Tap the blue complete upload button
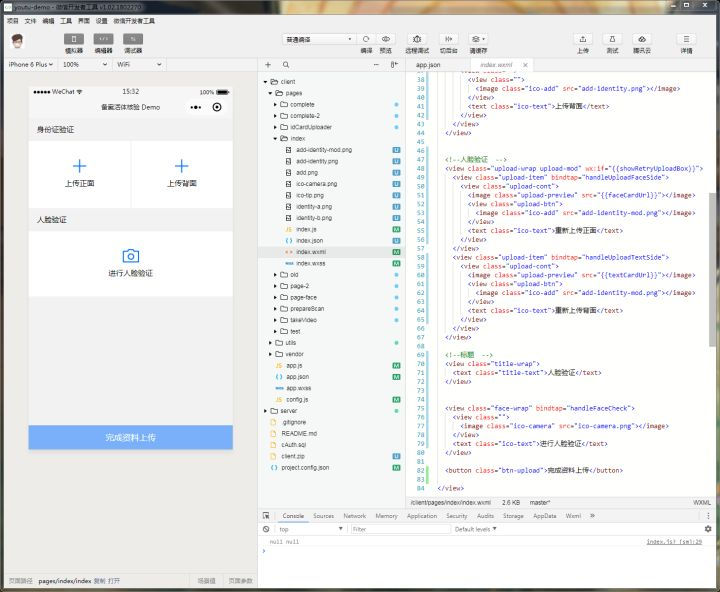The width and height of the screenshot is (720, 592). [x=130, y=437]
